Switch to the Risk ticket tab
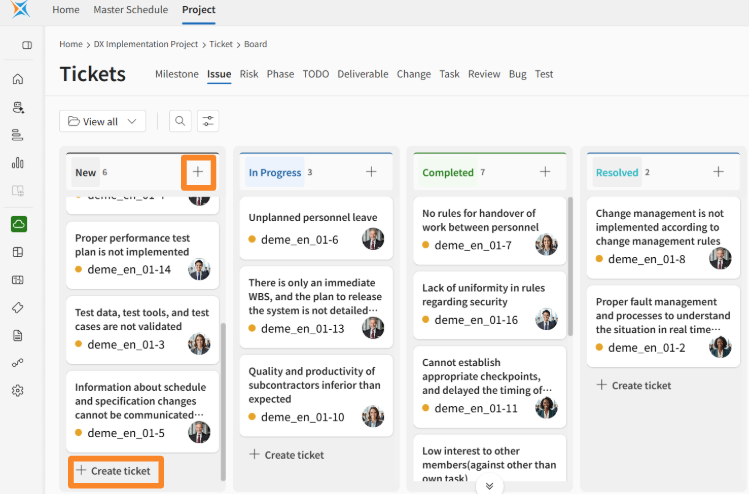 click(249, 74)
